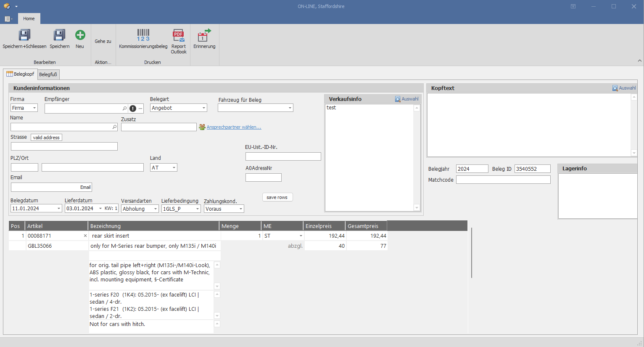Open the Belegart dropdown showing Angebot
This screenshot has width=644, height=347.
pyautogui.click(x=204, y=108)
